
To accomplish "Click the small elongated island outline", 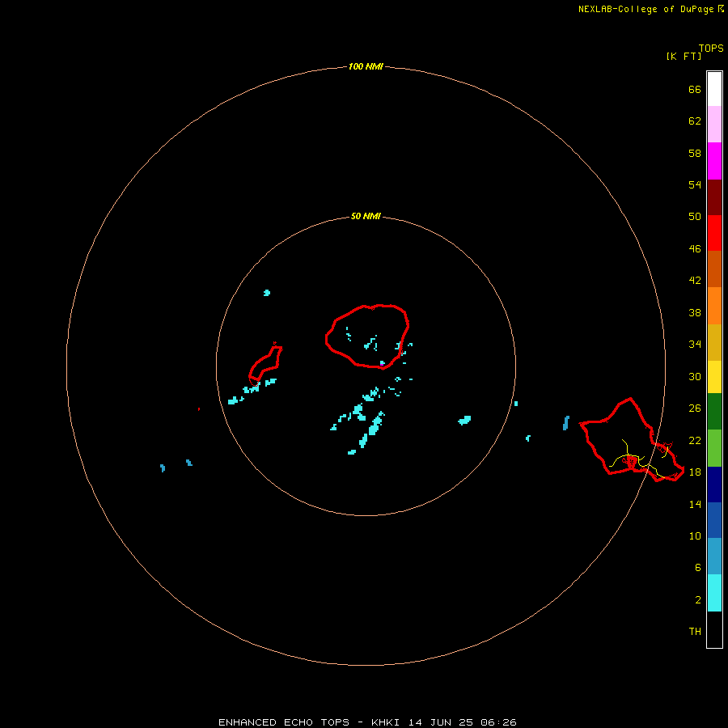I will [265, 363].
